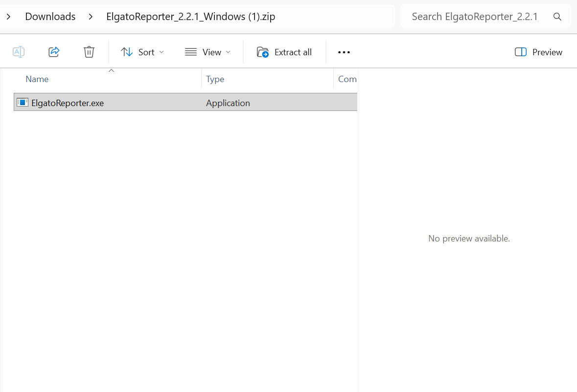Image resolution: width=577 pixels, height=392 pixels.
Task: Click the ElgatoReporter.exe file icon
Action: tap(23, 102)
